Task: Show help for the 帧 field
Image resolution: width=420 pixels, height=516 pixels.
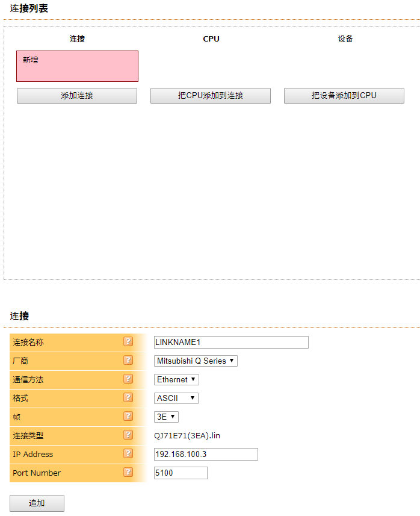Action: [x=128, y=417]
